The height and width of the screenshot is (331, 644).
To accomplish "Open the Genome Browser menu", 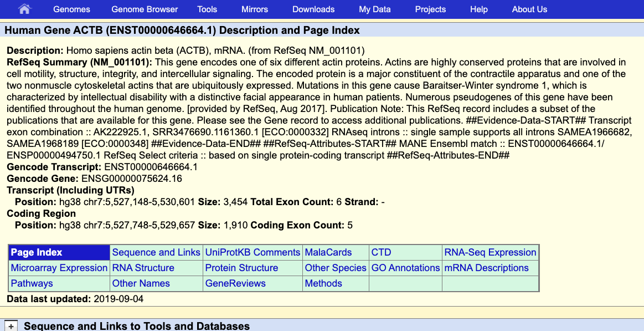I will 145,9.
